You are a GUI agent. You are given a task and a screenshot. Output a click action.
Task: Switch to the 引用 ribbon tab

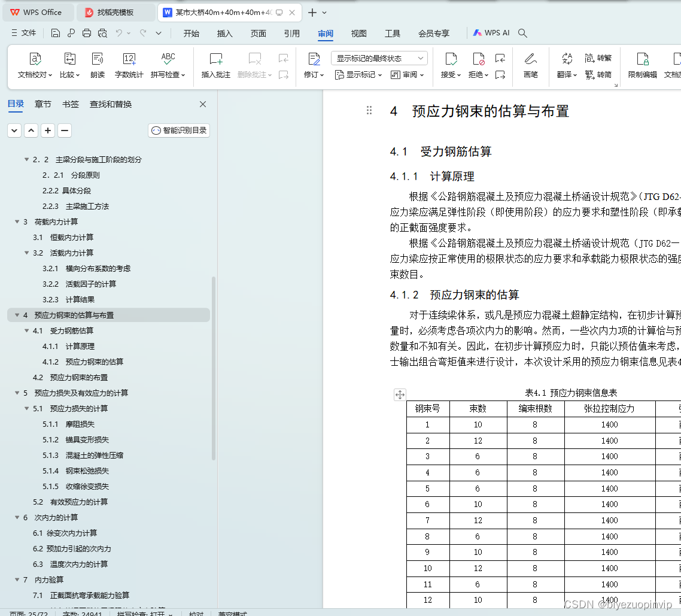tap(292, 34)
